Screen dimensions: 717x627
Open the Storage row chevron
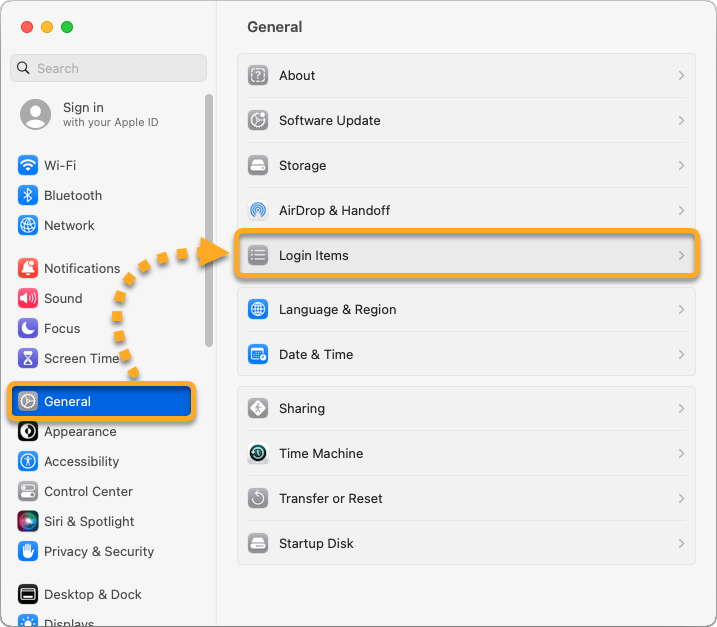(681, 165)
